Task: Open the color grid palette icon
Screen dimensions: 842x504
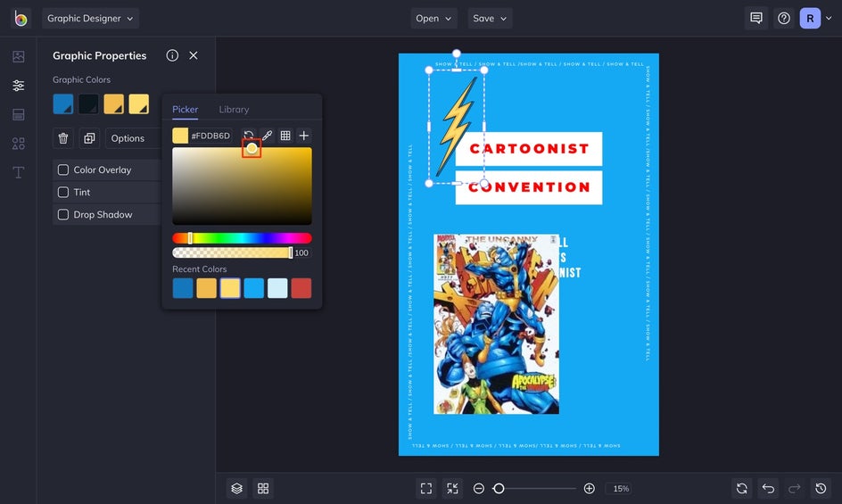Action: click(x=285, y=136)
